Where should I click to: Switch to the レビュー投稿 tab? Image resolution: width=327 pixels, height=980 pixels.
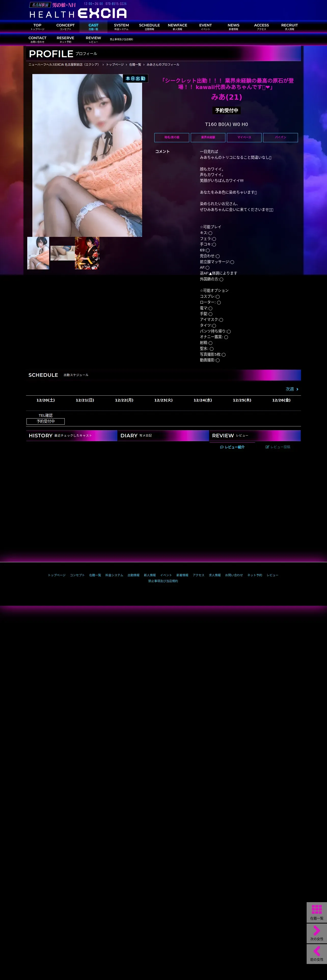pyautogui.click(x=278, y=447)
